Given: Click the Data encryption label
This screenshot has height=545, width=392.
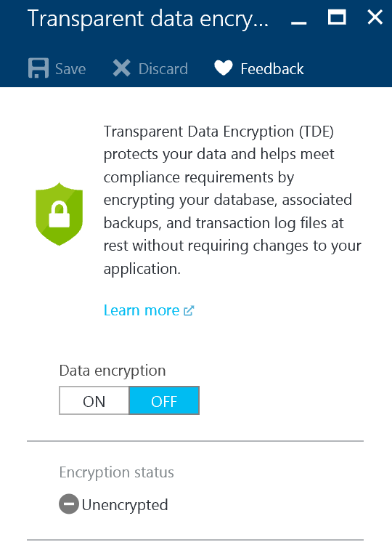Looking at the screenshot, I should click(x=113, y=371).
